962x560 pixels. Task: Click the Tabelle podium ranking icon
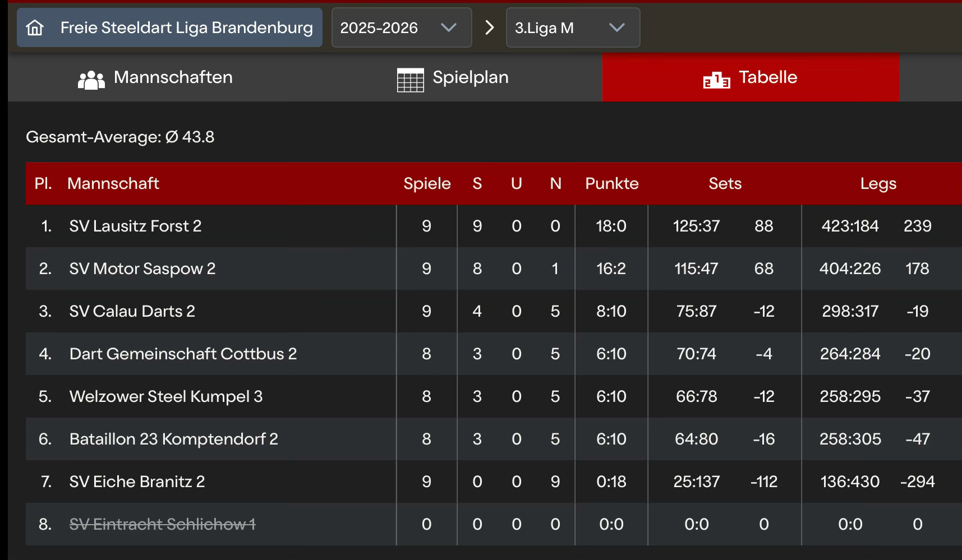point(716,80)
